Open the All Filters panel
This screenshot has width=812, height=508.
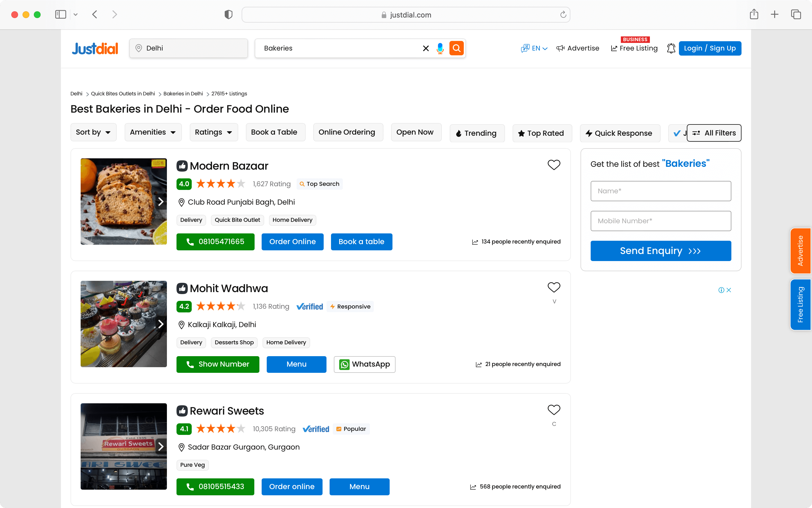tap(714, 133)
